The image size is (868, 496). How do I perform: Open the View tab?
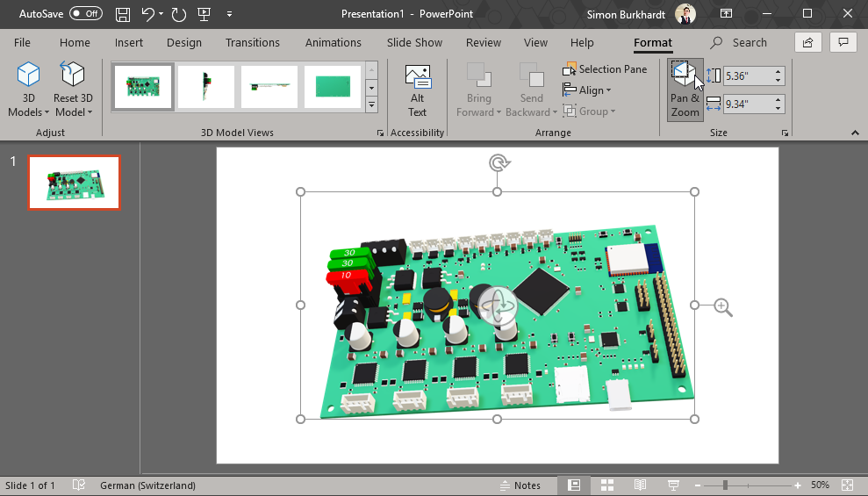tap(535, 43)
